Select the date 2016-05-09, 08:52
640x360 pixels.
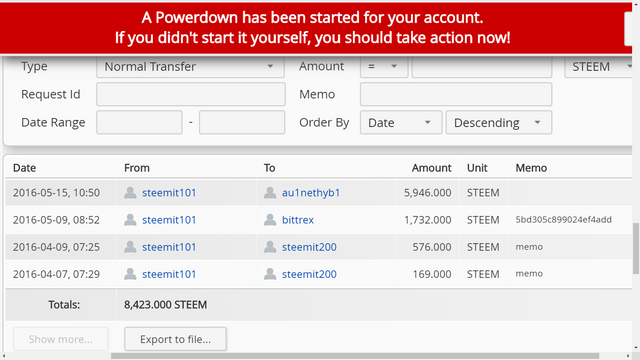tap(56, 220)
